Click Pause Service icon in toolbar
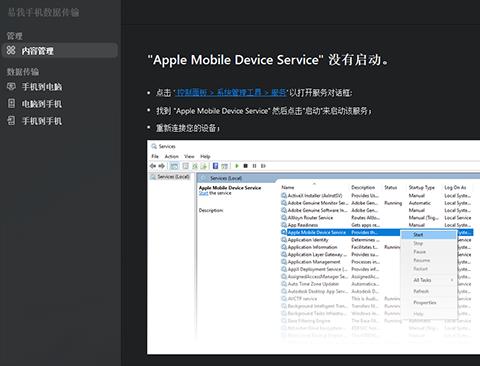 point(254,166)
